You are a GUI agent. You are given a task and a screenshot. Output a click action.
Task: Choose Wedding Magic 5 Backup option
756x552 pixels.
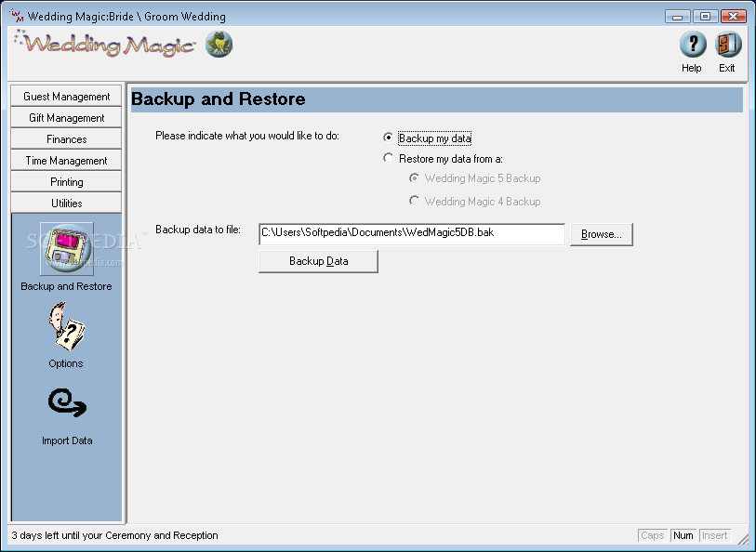point(414,178)
